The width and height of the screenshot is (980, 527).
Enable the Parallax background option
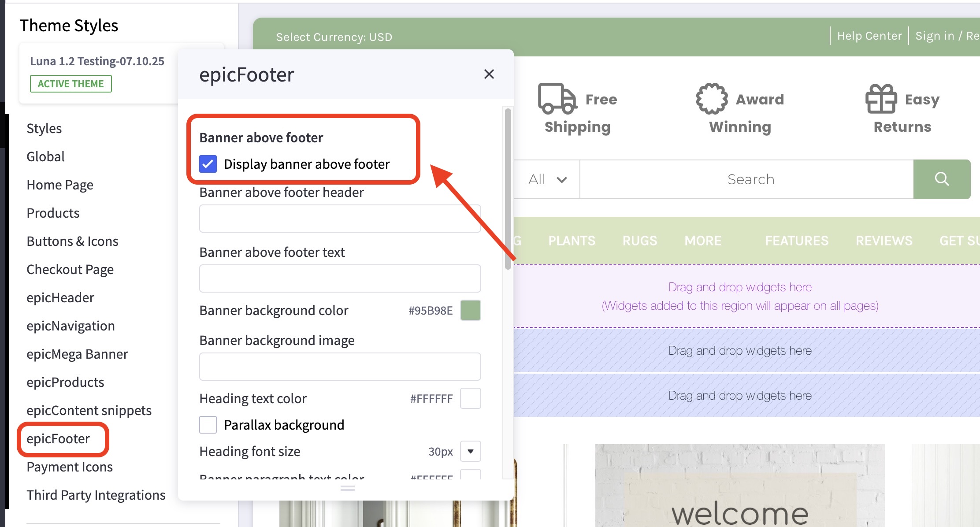point(208,424)
